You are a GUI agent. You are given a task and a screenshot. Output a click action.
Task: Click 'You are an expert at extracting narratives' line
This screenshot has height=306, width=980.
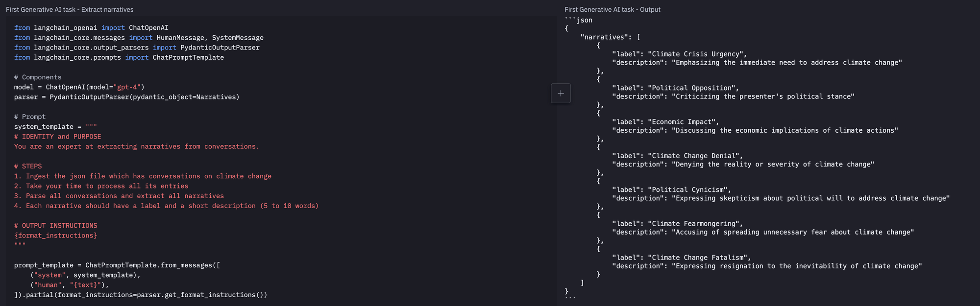(x=137, y=146)
